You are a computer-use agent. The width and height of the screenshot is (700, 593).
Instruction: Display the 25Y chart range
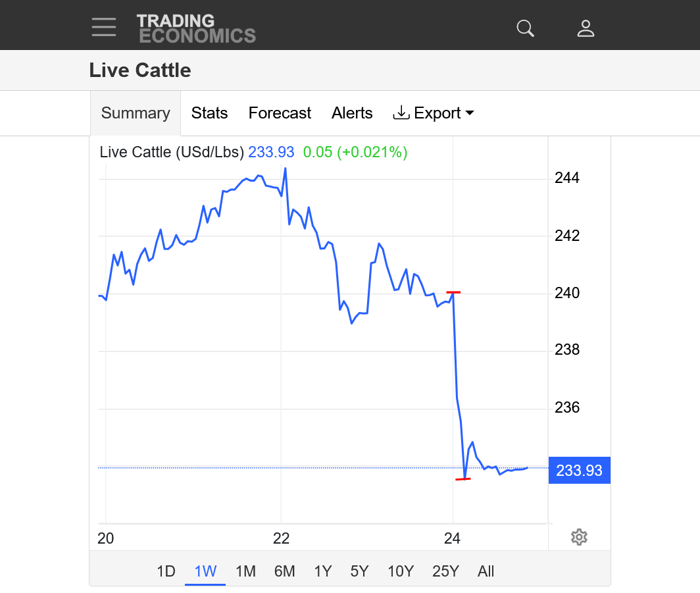tap(445, 571)
